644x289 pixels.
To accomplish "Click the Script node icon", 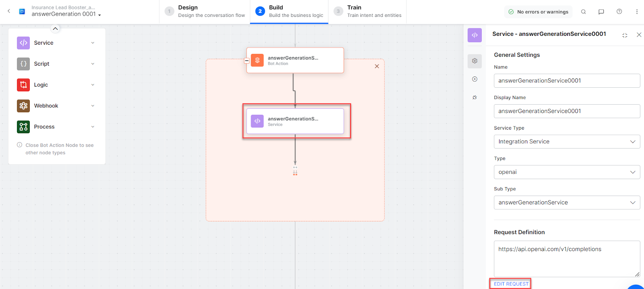I will click(23, 64).
